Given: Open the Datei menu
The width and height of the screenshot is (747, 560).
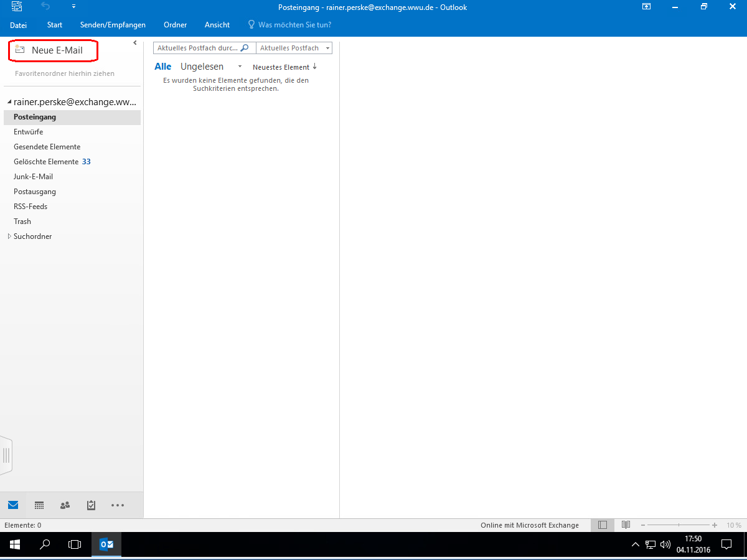Looking at the screenshot, I should 19,25.
